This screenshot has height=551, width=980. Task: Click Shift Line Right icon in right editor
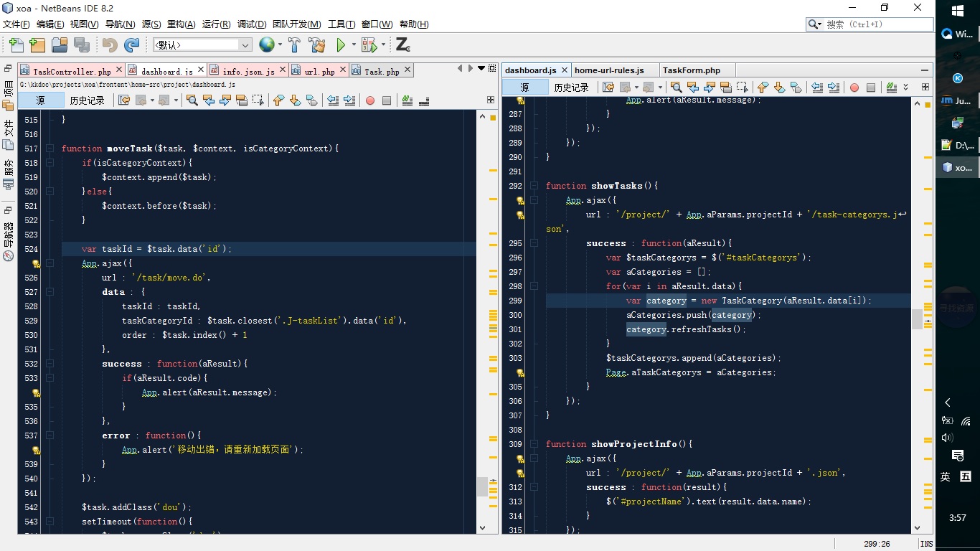834,88
